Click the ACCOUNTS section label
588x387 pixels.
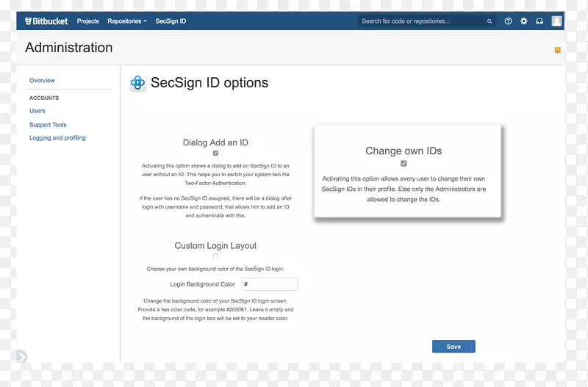pyautogui.click(x=44, y=98)
